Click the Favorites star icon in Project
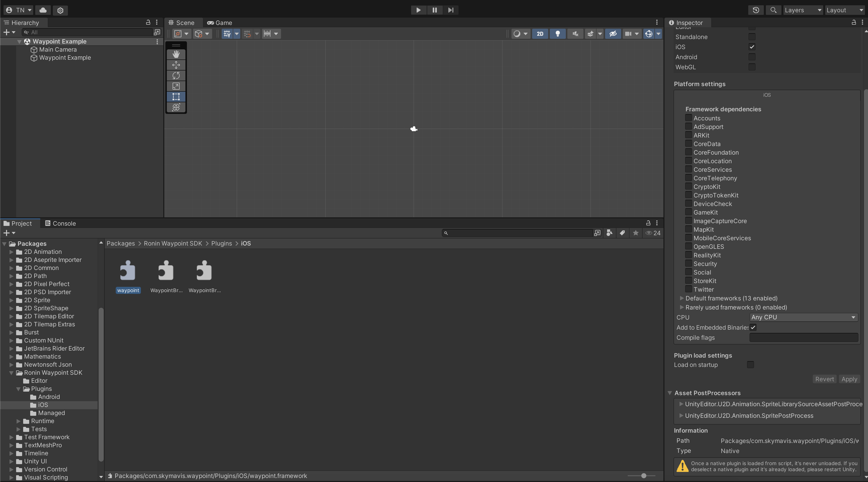Image resolution: width=868 pixels, height=482 pixels. tap(636, 233)
